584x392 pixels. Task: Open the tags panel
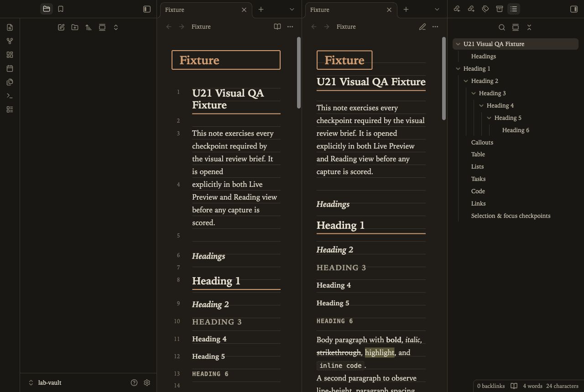click(x=485, y=9)
